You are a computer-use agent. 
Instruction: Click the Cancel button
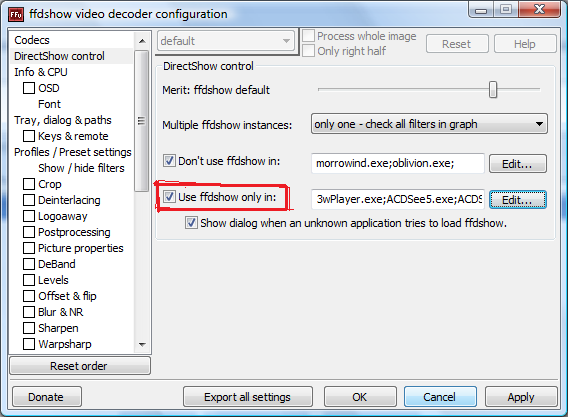(x=440, y=397)
